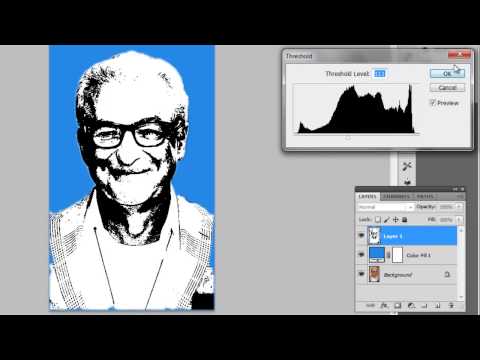Toggle Lock position move icon
This screenshot has width=480, height=360.
tap(396, 220)
